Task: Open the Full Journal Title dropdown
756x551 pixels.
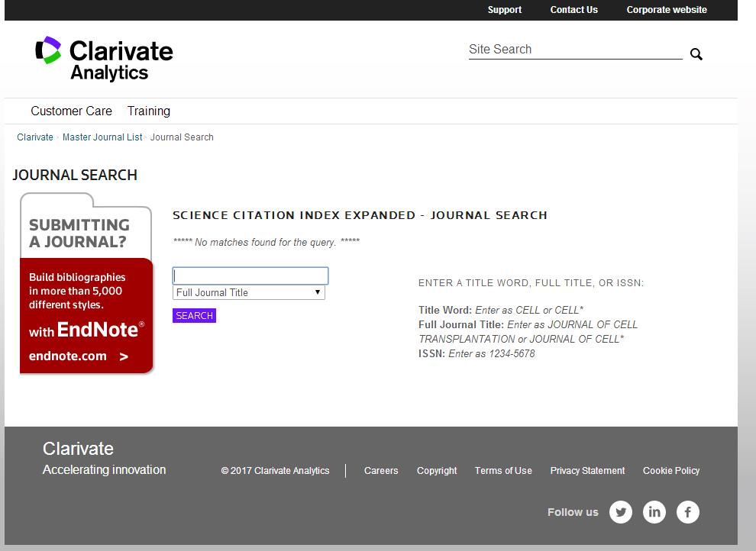Action: point(250,292)
